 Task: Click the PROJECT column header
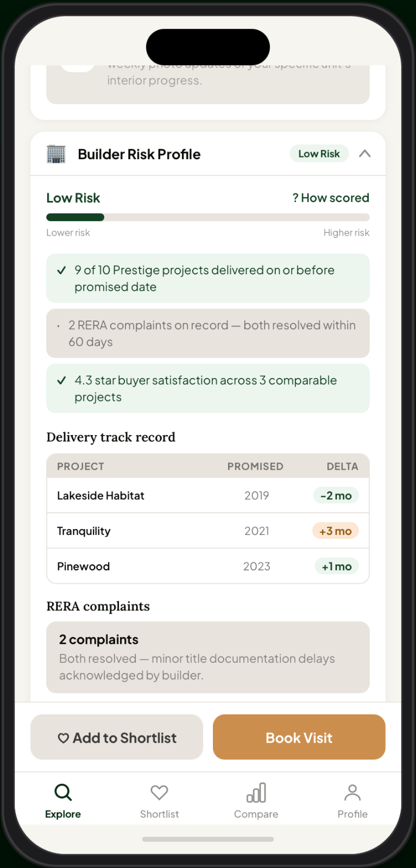[80, 467]
